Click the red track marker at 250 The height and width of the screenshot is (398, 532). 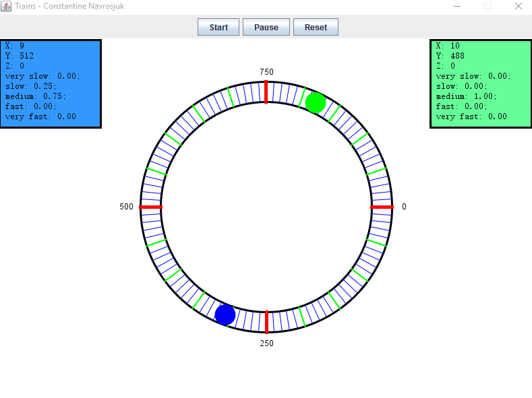click(266, 322)
